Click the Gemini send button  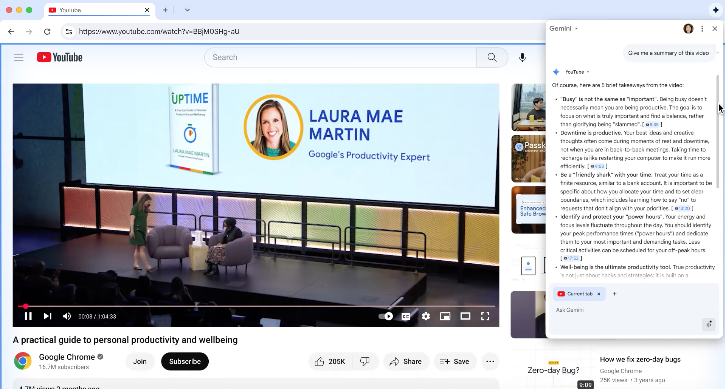pos(709,324)
